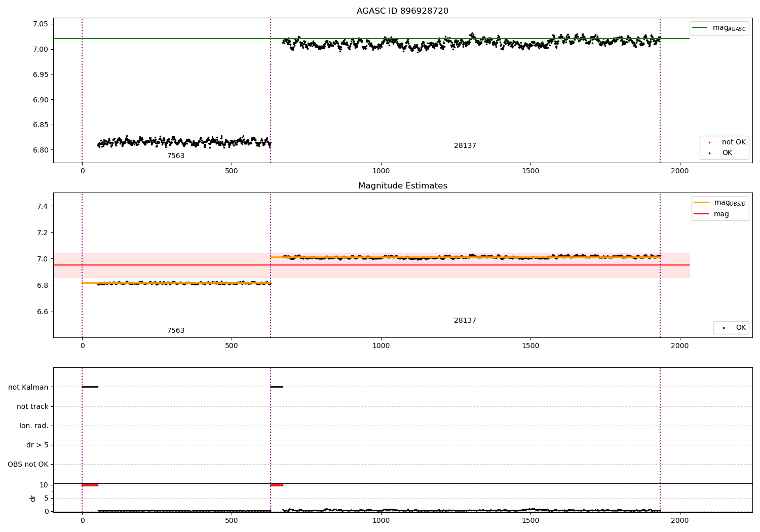Screen dimensions: 760x532
Task: Click the '28137' label in Magnitude Estimates plot
Action: coord(465,320)
